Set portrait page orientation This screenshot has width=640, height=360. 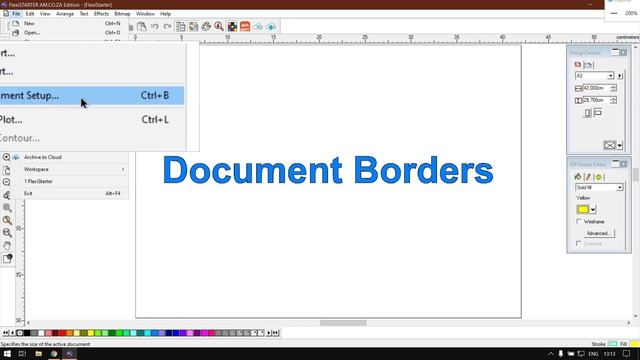[587, 113]
